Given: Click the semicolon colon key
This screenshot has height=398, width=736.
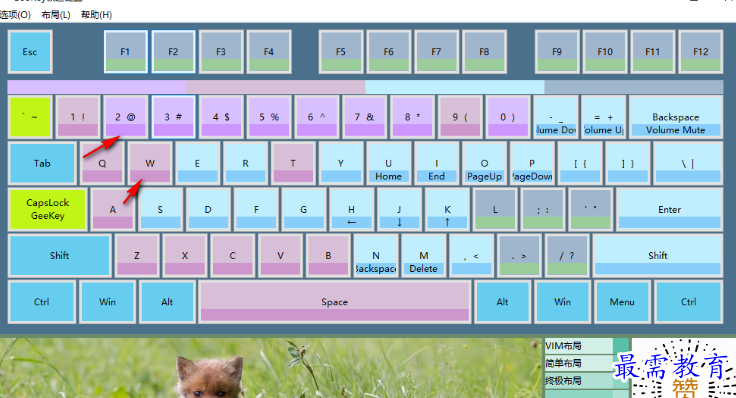Looking at the screenshot, I should click(x=543, y=209).
